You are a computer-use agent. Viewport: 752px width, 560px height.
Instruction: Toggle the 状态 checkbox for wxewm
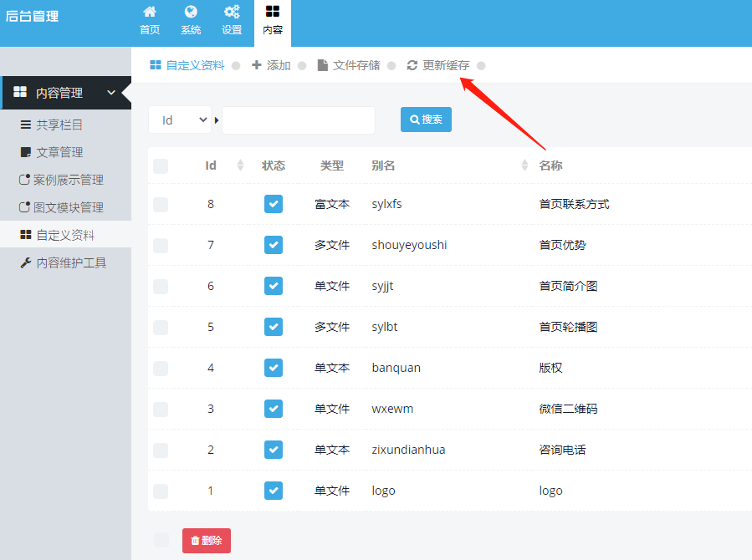click(x=274, y=409)
